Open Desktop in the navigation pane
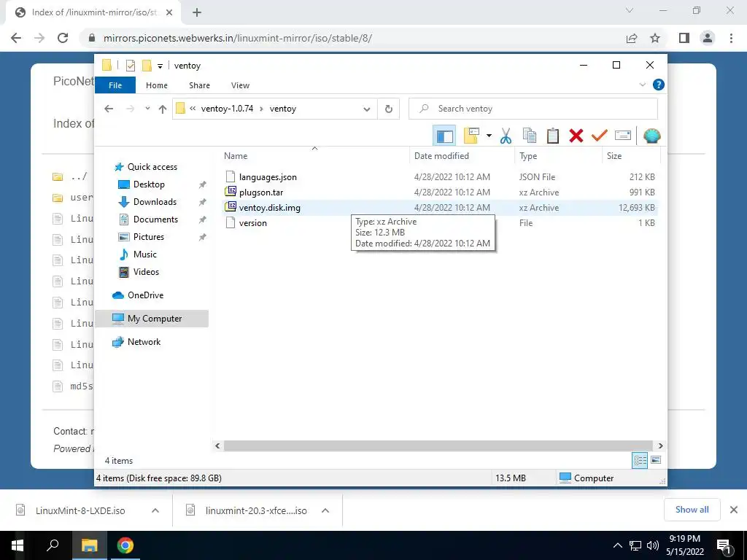 (149, 184)
